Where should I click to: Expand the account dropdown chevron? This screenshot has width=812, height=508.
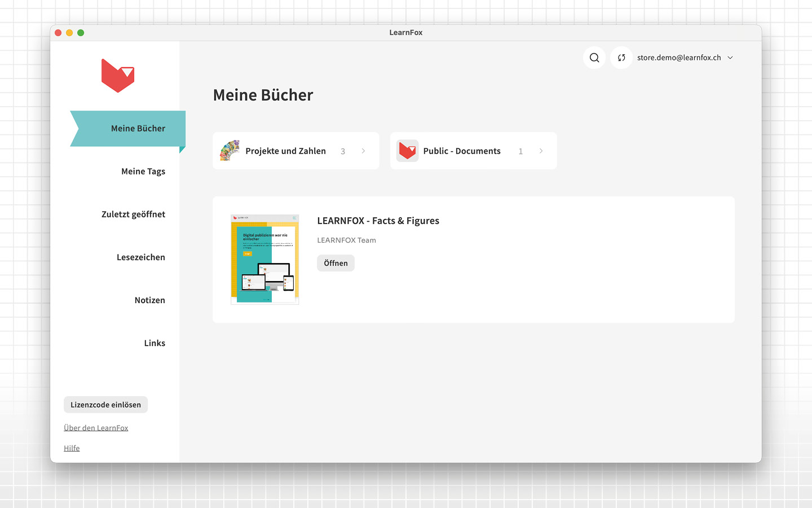[730, 58]
